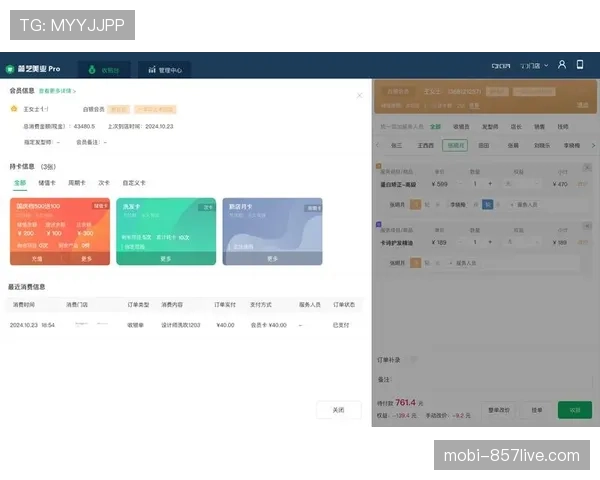Click the 已支付 order status cell
Image resolution: width=600 pixels, height=480 pixels.
(x=341, y=325)
